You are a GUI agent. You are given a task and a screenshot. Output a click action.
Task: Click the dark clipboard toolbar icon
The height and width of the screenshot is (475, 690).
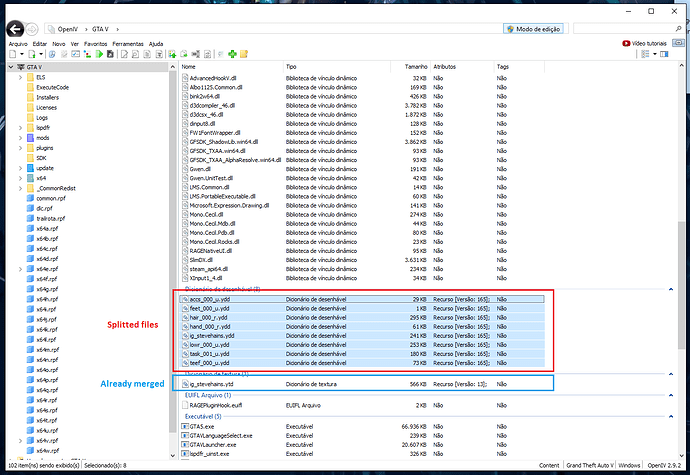110,54
